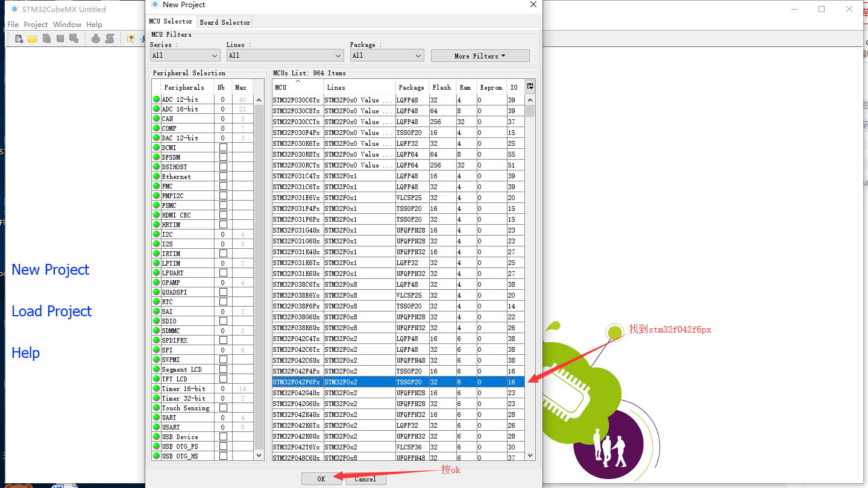Image resolution: width=868 pixels, height=488 pixels.
Task: Open the Series filter dropdown
Action: click(x=184, y=55)
